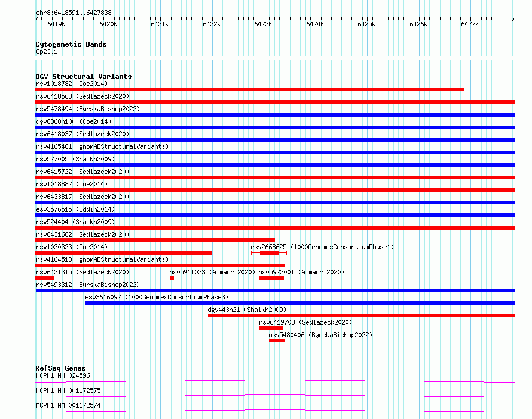The width and height of the screenshot is (532, 419).
Task: Click nsv6421315 (Sedlazeck2020) label
Action: pos(82,272)
